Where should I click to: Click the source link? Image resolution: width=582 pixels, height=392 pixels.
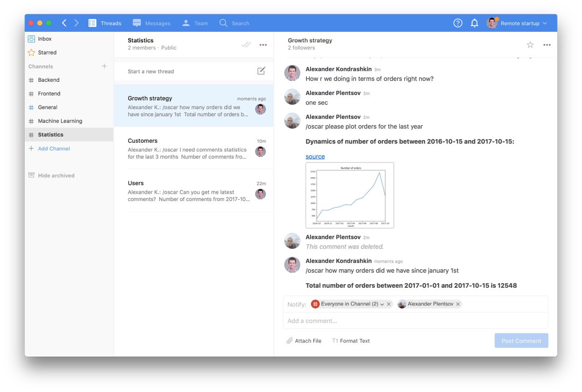(315, 156)
